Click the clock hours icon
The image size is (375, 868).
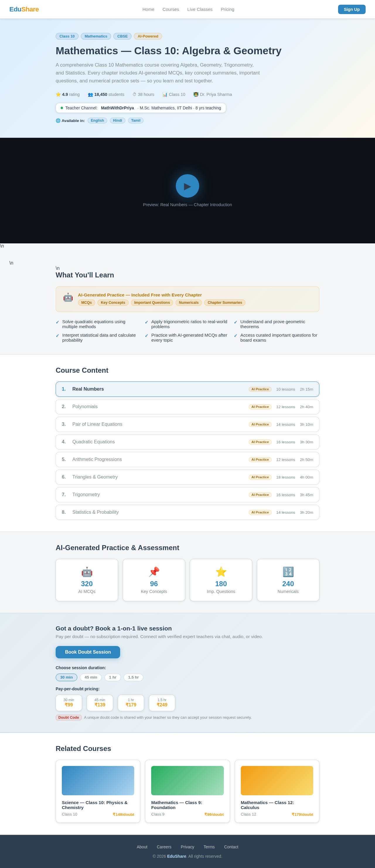coord(134,94)
